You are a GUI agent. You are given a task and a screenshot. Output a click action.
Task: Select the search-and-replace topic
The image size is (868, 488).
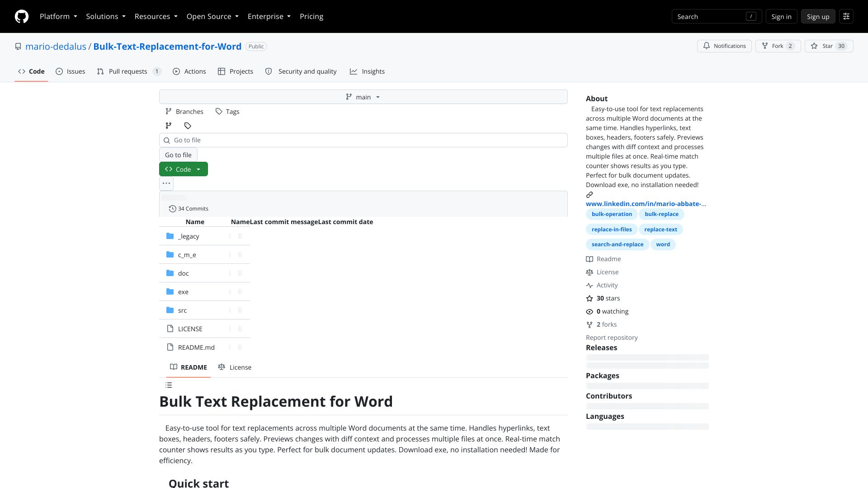click(x=618, y=244)
